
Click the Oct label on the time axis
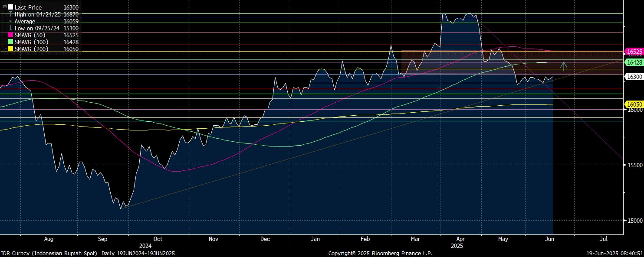point(158,239)
